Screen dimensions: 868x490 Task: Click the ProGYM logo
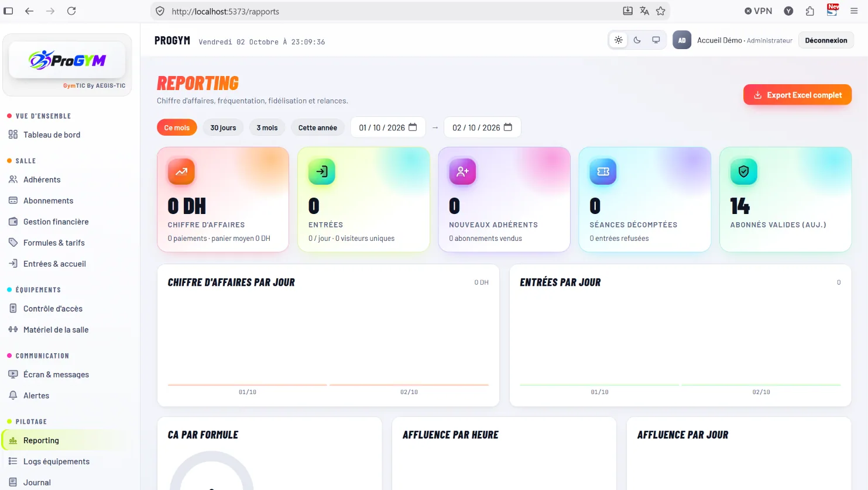pos(67,60)
